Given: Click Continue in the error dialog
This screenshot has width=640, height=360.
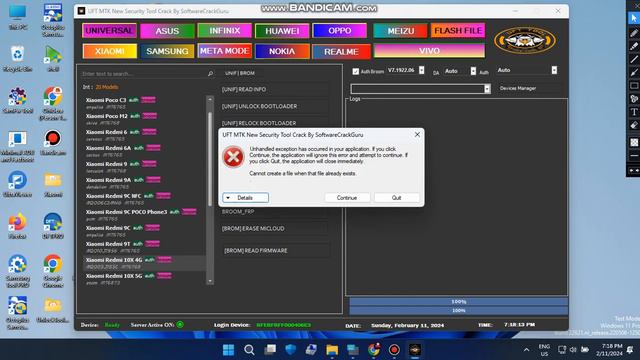Looking at the screenshot, I should tap(347, 198).
